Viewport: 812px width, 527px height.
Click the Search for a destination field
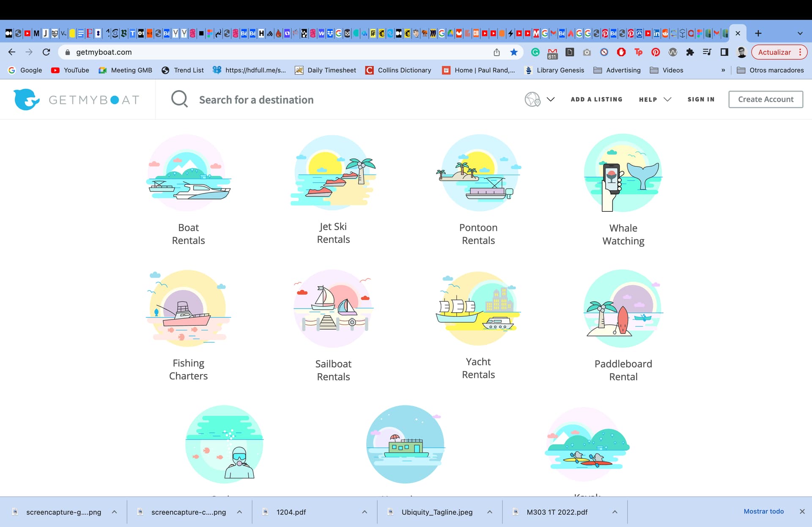click(256, 100)
